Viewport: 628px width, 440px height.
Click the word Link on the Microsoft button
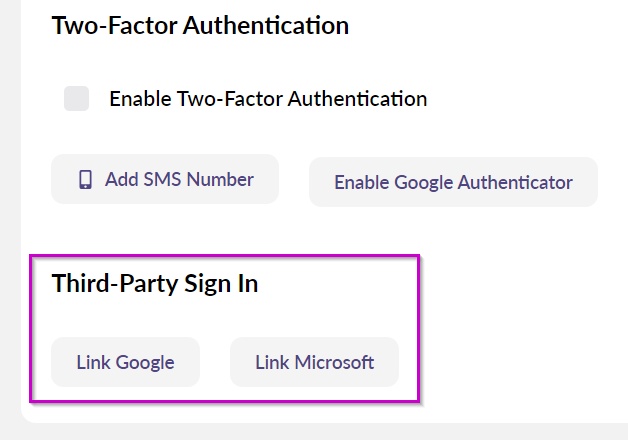point(272,362)
